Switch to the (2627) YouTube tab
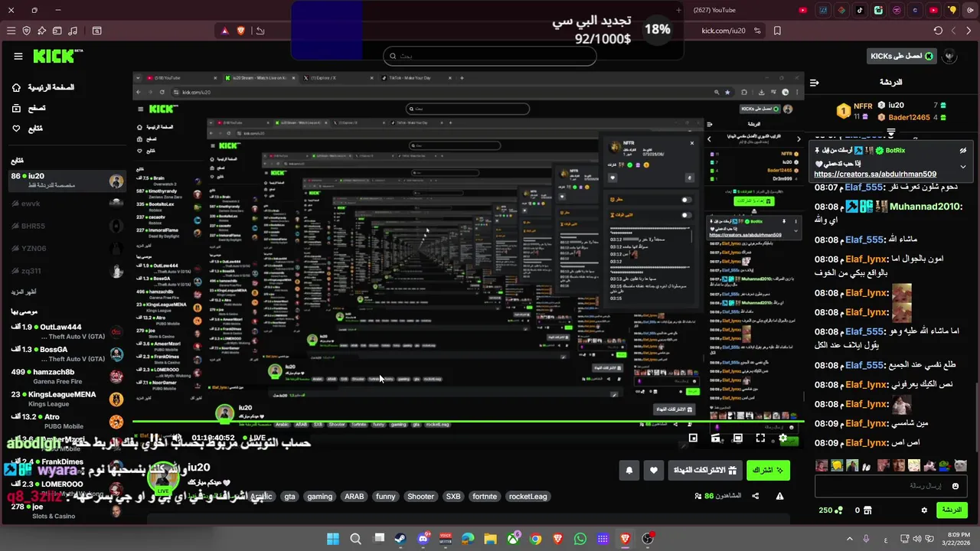 (x=714, y=10)
